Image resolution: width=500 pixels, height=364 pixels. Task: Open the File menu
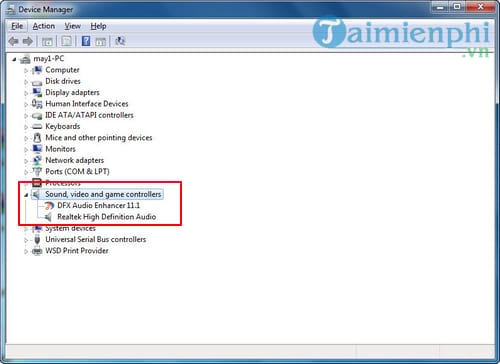pyautogui.click(x=17, y=26)
